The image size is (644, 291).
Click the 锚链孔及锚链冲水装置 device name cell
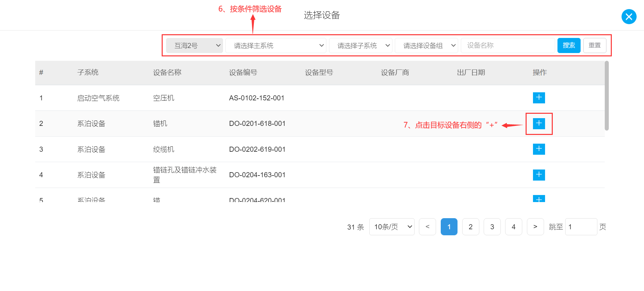[x=185, y=175]
